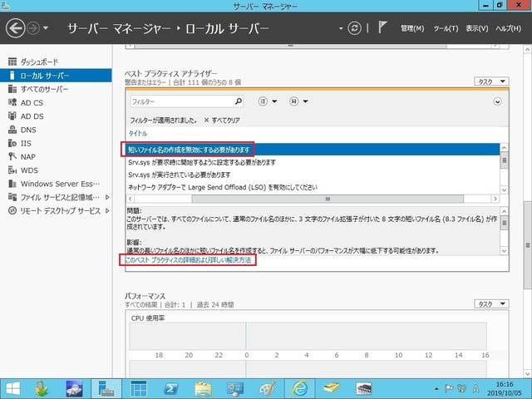Sort by the タイトル column header

click(x=138, y=133)
